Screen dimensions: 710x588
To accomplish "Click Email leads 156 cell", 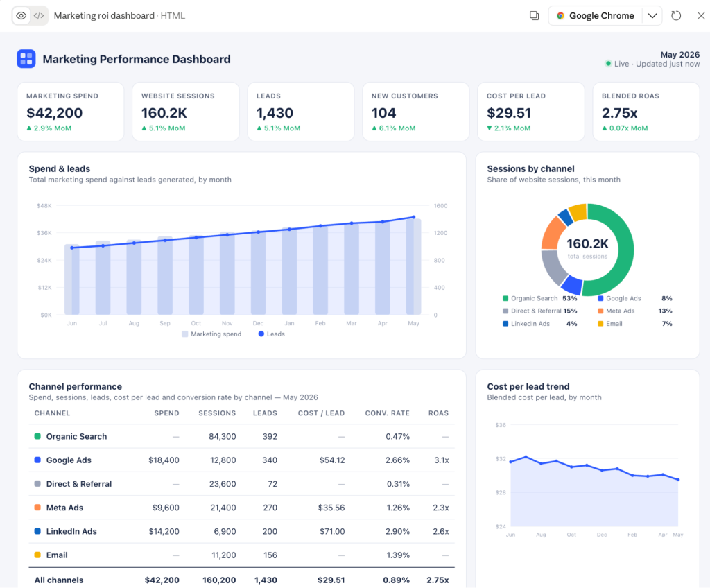I will (270, 555).
